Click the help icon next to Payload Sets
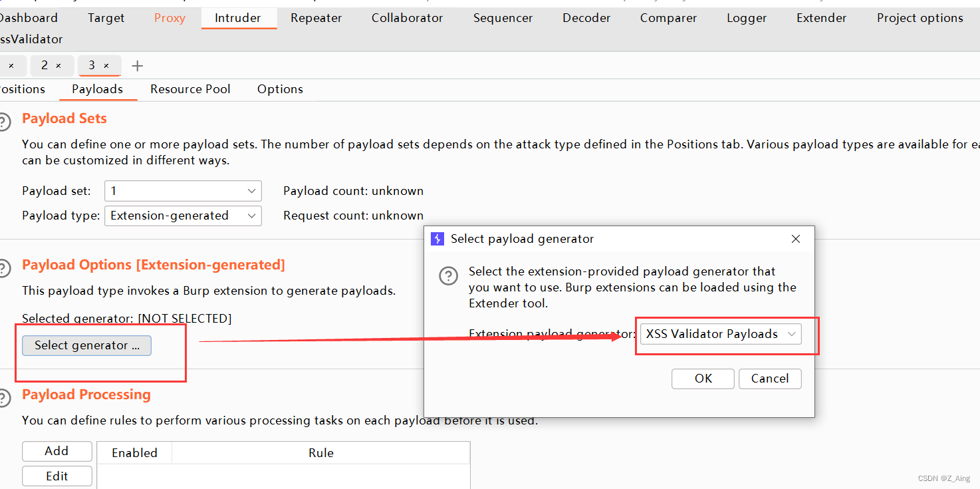This screenshot has width=980, height=489. tap(4, 122)
